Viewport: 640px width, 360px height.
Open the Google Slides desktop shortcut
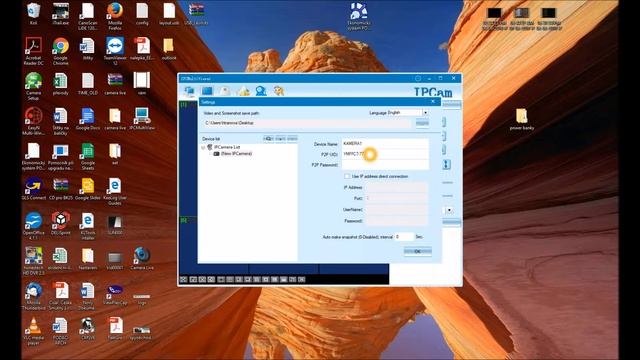(x=87, y=189)
